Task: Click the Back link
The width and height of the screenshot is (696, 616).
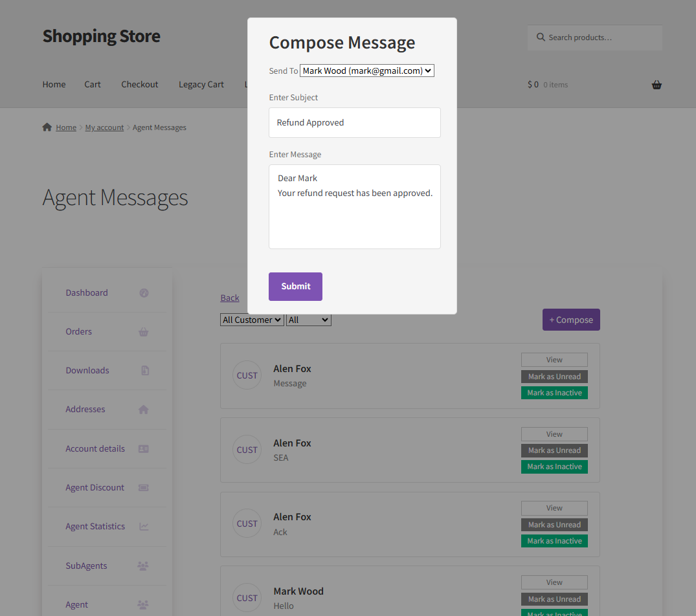Action: pos(230,298)
